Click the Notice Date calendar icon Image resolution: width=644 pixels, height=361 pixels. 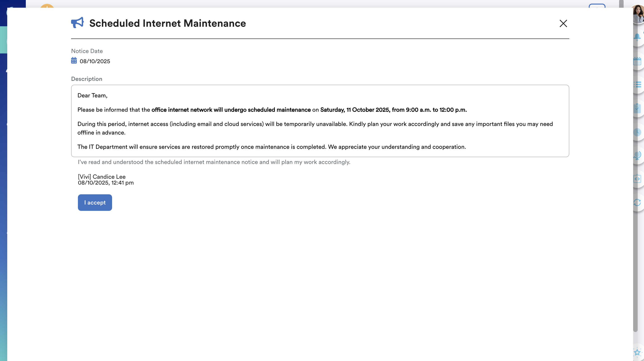pos(74,61)
